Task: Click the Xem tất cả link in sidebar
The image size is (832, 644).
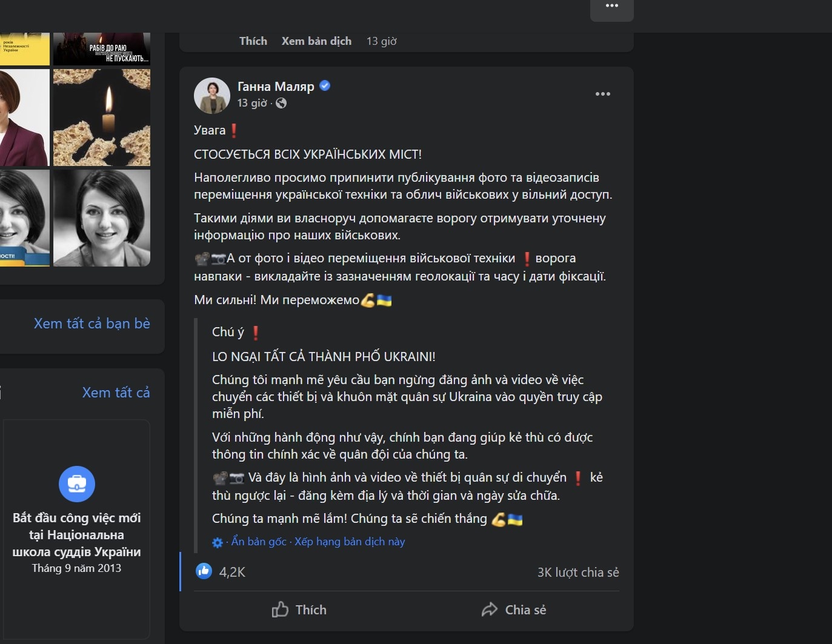Action: [116, 393]
